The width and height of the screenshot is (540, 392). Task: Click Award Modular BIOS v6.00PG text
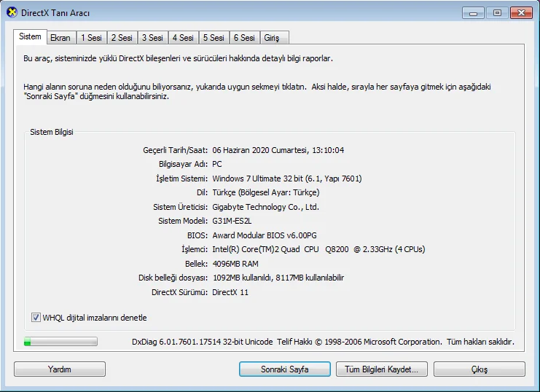coord(264,235)
